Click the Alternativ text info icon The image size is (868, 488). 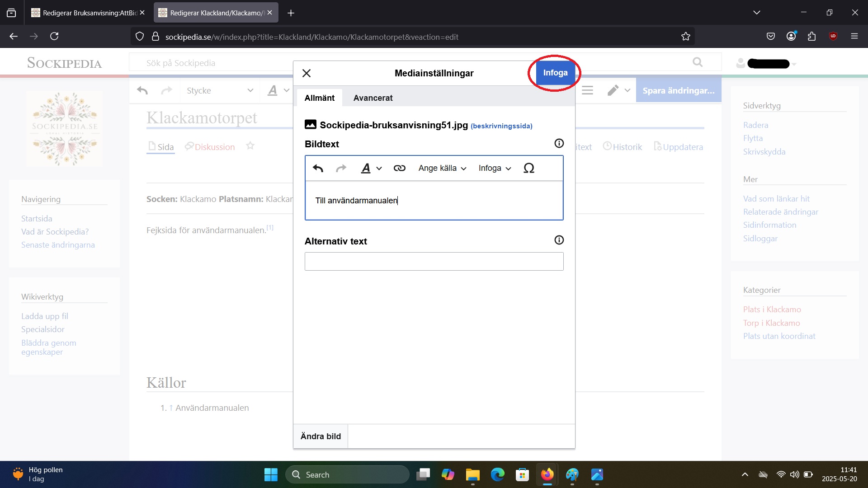(x=559, y=240)
